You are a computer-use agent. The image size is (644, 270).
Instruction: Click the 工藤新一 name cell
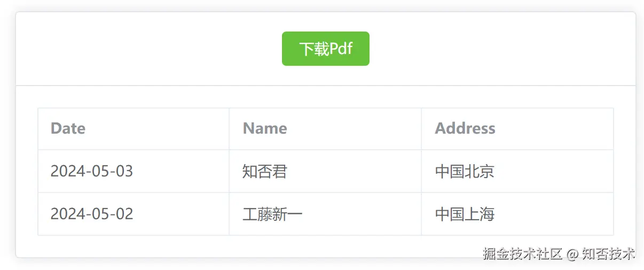(272, 214)
